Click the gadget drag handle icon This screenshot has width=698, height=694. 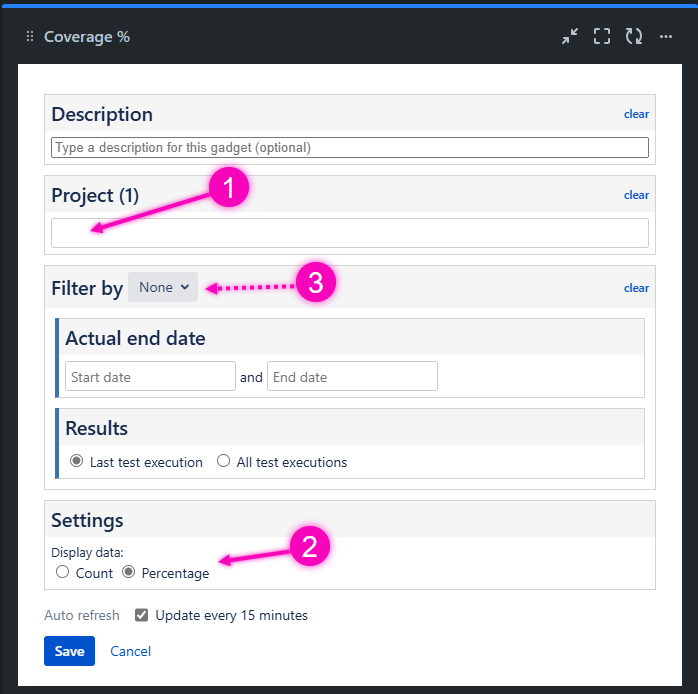29,37
